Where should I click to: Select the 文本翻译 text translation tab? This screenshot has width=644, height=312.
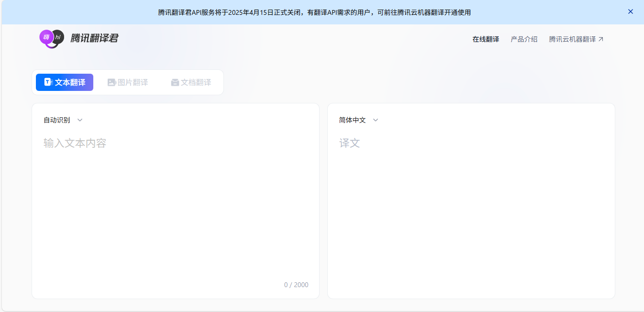pos(65,82)
